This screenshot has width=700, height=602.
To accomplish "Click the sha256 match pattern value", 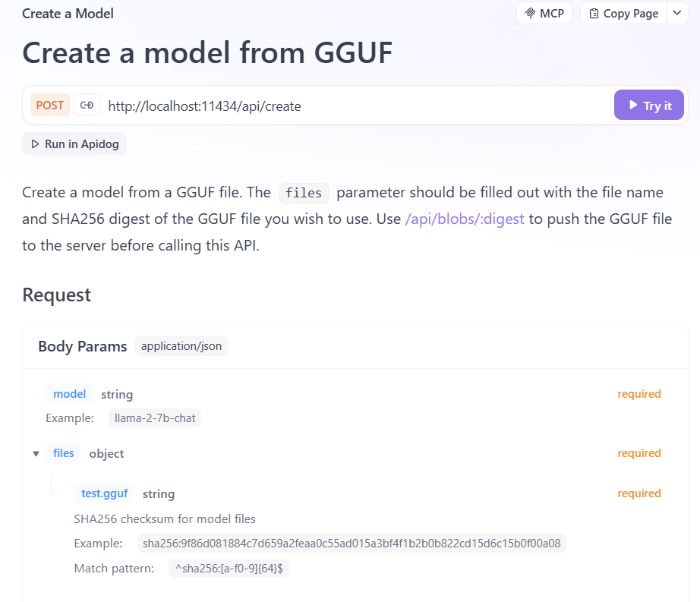I will click(x=229, y=569).
